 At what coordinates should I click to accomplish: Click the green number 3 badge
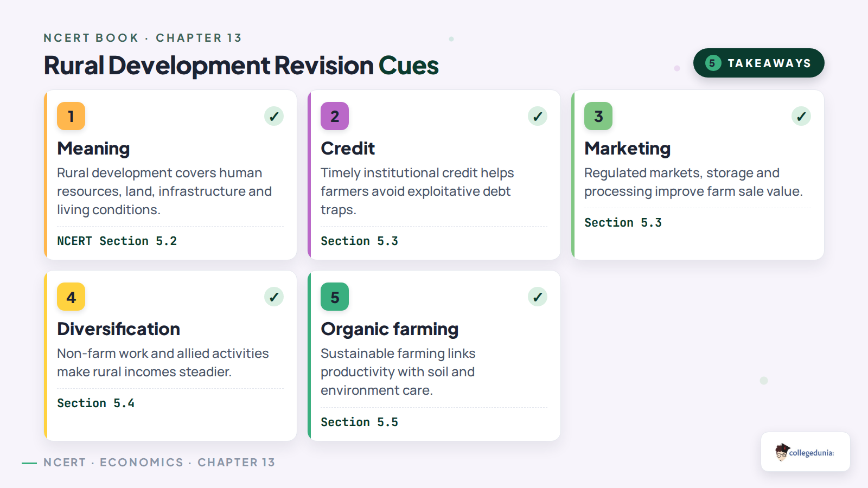pyautogui.click(x=598, y=116)
